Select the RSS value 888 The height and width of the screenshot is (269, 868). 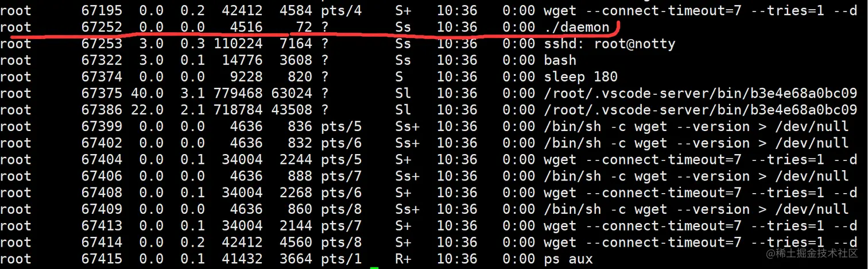pos(300,176)
